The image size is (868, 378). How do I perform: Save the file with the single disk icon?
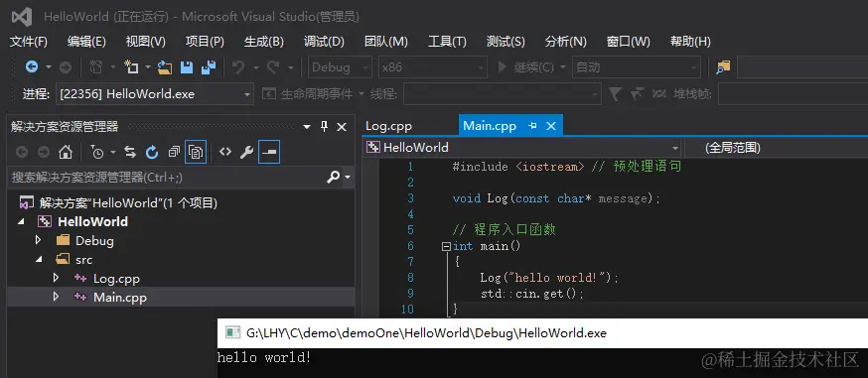[187, 67]
